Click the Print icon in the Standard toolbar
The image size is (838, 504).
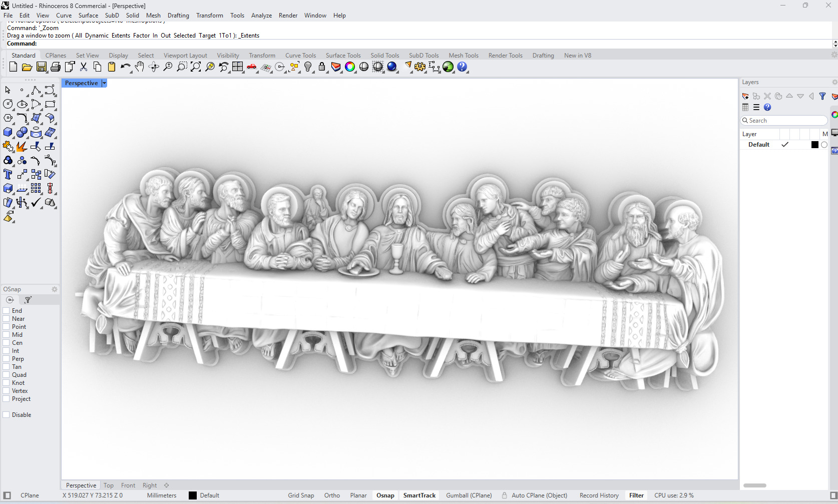tap(56, 67)
